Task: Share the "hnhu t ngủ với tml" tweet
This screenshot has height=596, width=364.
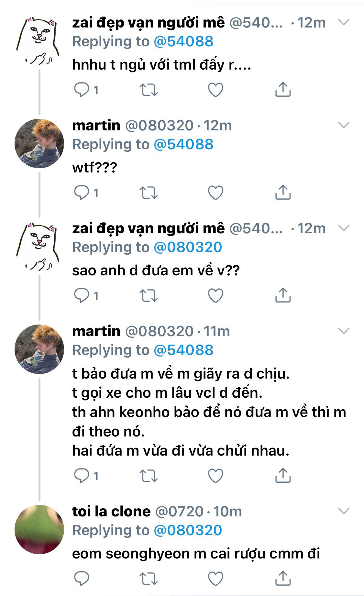Action: tap(283, 90)
